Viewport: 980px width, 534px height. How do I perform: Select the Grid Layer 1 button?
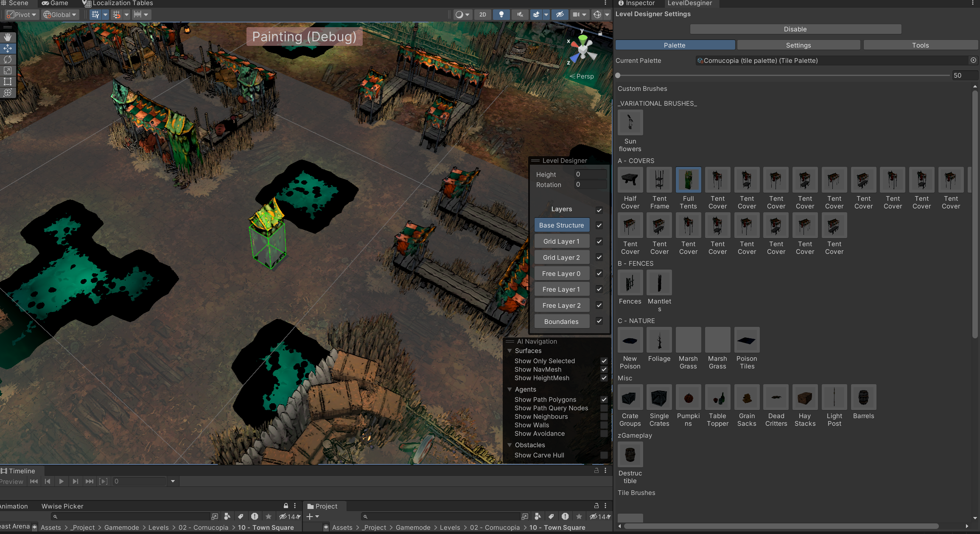[x=561, y=242]
